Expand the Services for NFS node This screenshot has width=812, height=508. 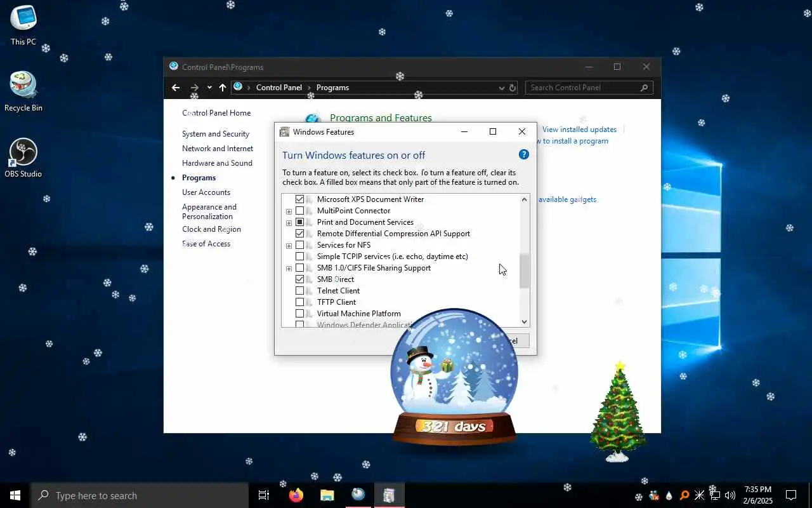289,246
